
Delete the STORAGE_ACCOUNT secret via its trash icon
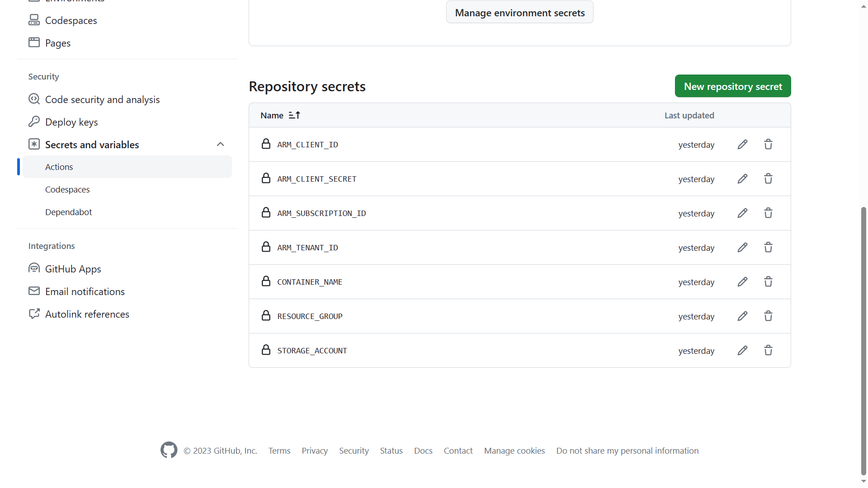[768, 350]
